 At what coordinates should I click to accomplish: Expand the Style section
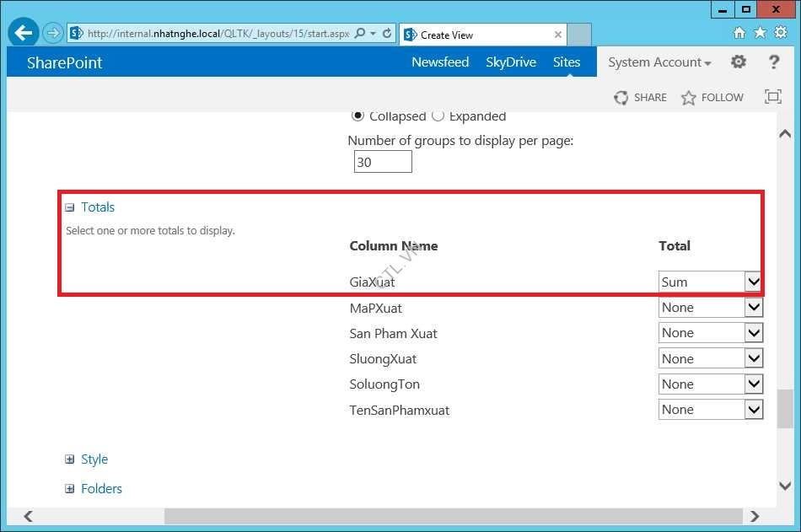pos(70,459)
